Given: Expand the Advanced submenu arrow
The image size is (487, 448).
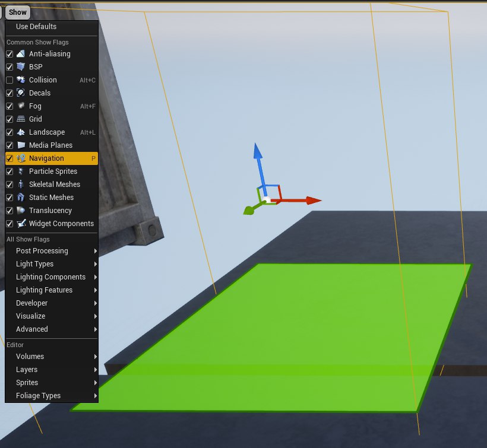Looking at the screenshot, I should (x=96, y=329).
